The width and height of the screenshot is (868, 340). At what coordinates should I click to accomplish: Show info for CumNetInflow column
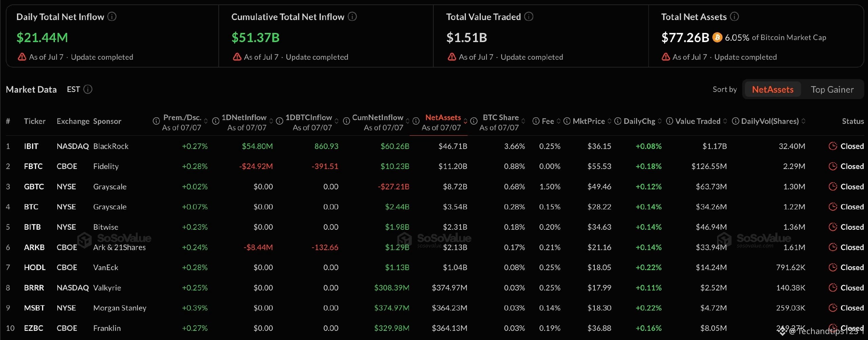347,121
